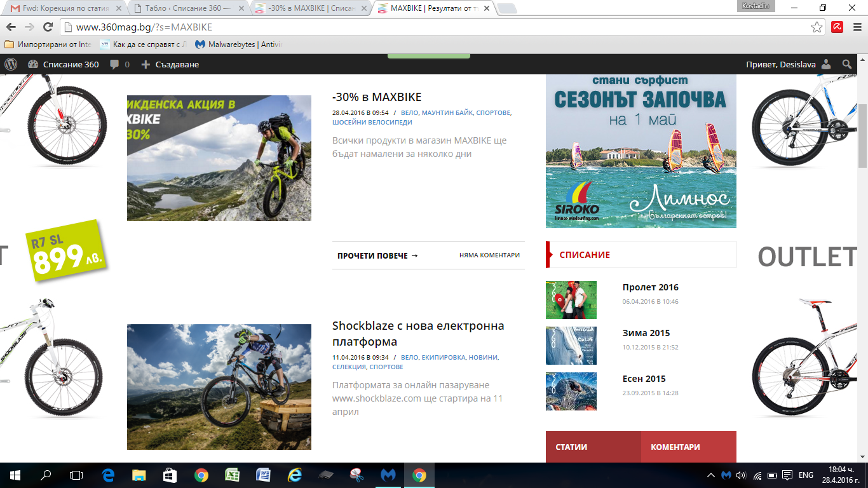The image size is (868, 488).
Task: Click ПРОЧЕТИ ПОВЕЧЕ read more link
Action: pyautogui.click(x=378, y=255)
